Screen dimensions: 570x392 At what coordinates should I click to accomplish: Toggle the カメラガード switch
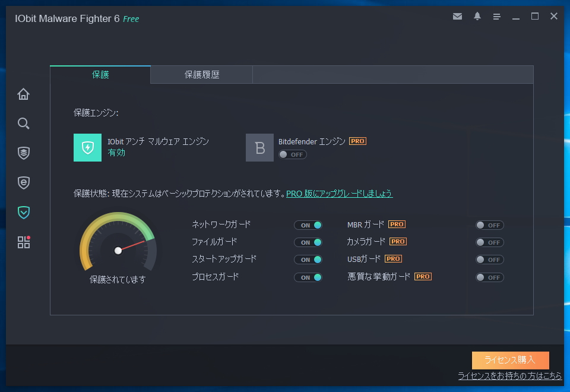pyautogui.click(x=489, y=242)
